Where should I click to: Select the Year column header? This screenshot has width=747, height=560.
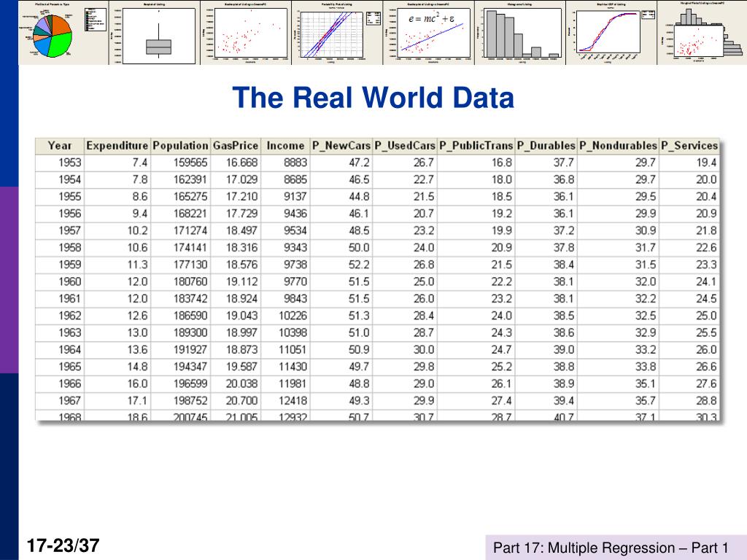pos(60,146)
